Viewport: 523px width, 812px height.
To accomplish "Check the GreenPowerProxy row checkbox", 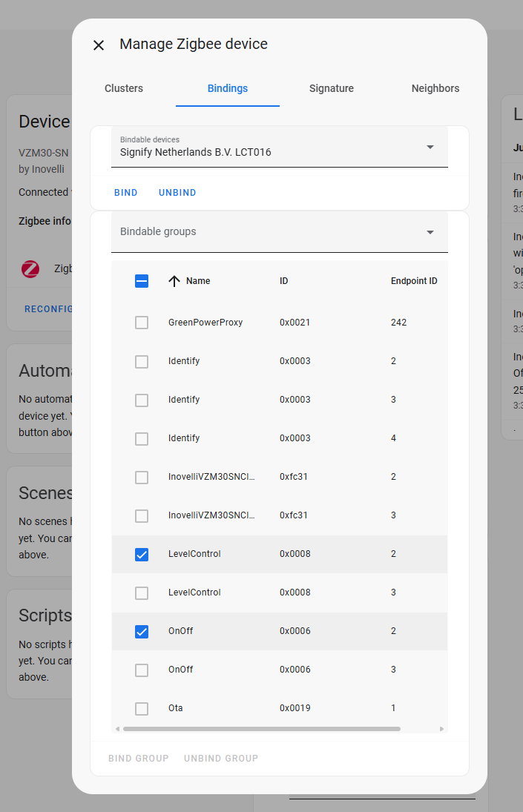I will (142, 323).
